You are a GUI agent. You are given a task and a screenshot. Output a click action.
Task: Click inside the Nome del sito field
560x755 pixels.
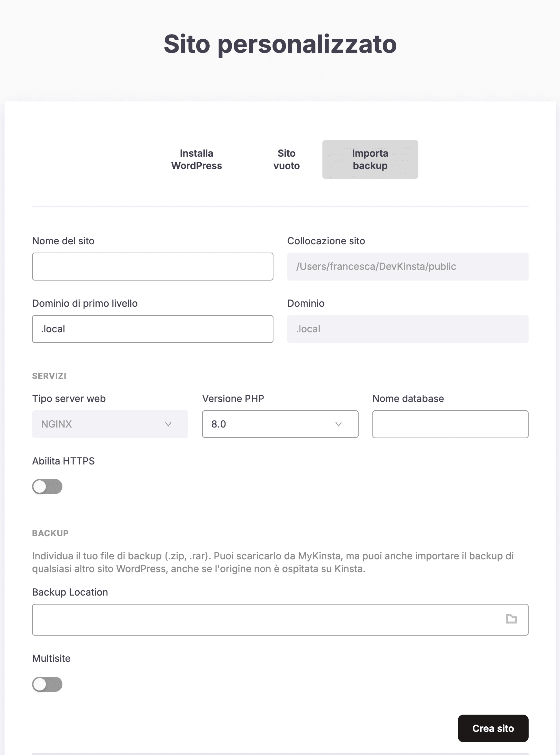click(x=153, y=266)
